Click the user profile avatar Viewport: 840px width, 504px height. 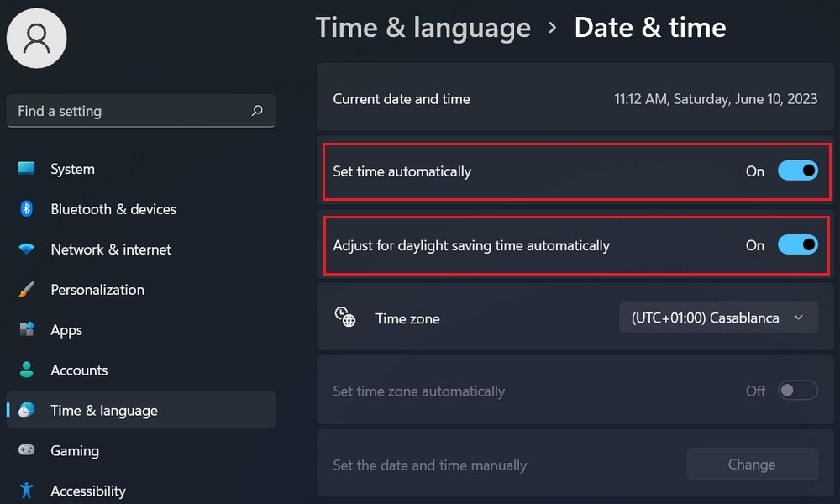pyautogui.click(x=36, y=38)
